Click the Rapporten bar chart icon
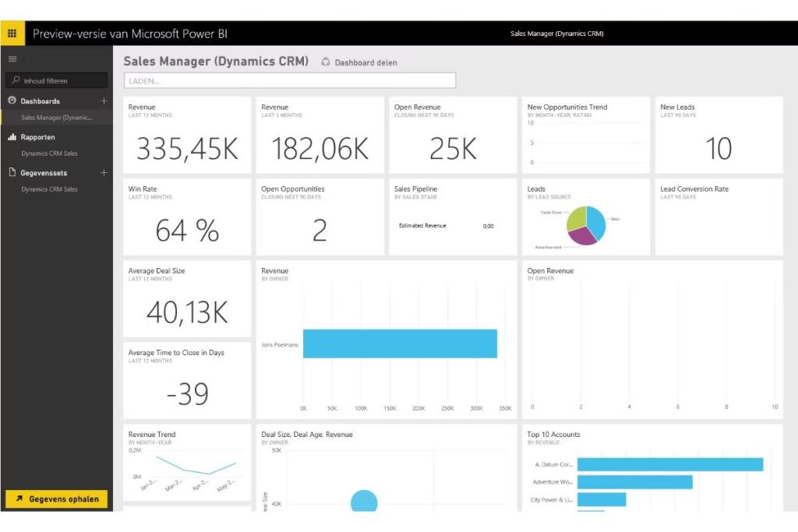798x532 pixels. 12,137
